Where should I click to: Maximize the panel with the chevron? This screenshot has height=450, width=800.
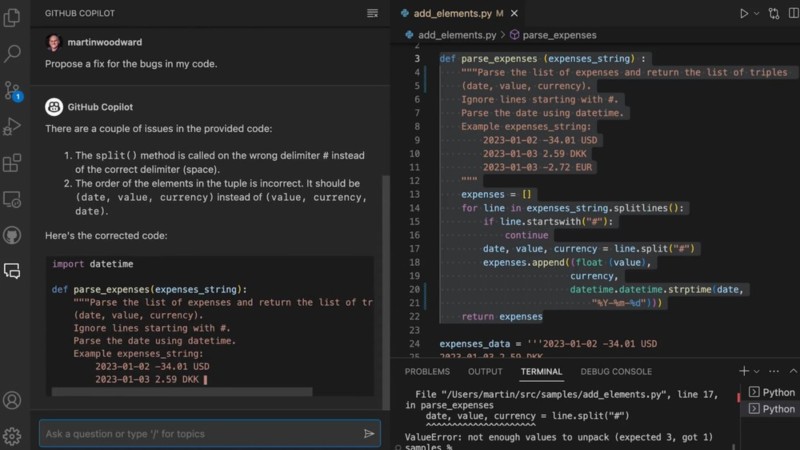point(793,371)
